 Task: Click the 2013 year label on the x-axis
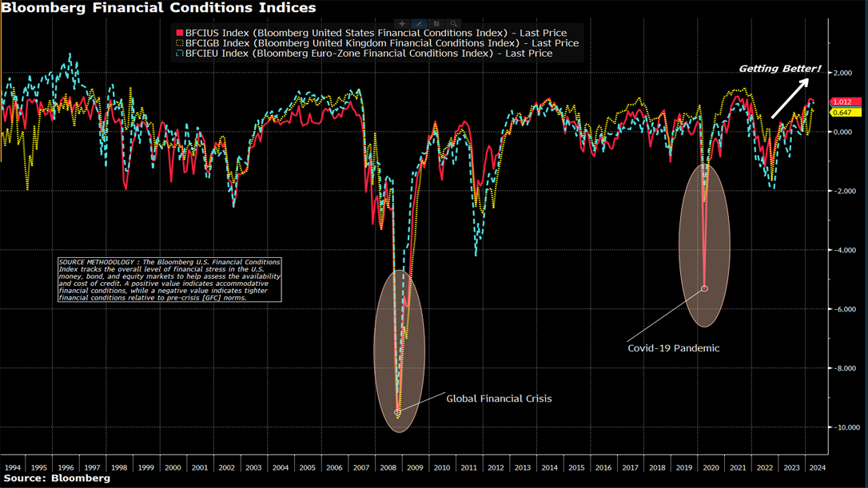(523, 467)
